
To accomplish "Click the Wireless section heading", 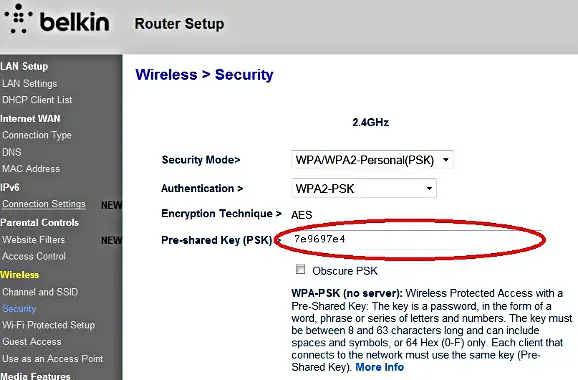I will (x=19, y=275).
